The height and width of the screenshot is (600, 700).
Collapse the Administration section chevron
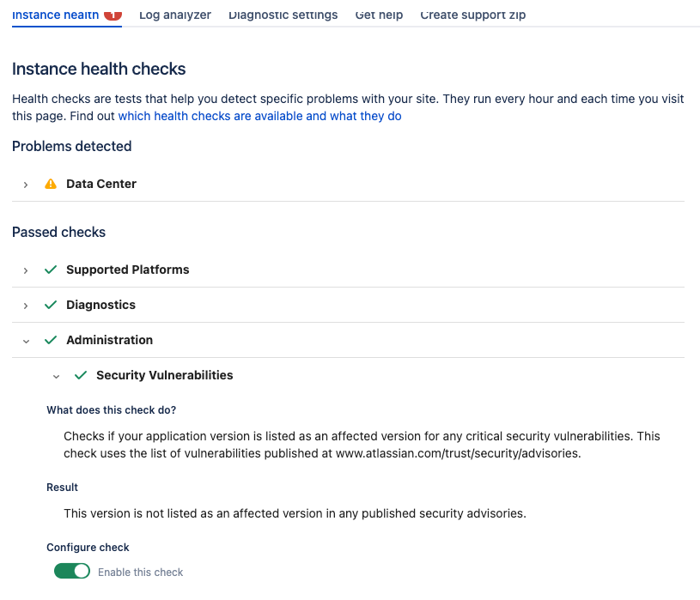(26, 342)
